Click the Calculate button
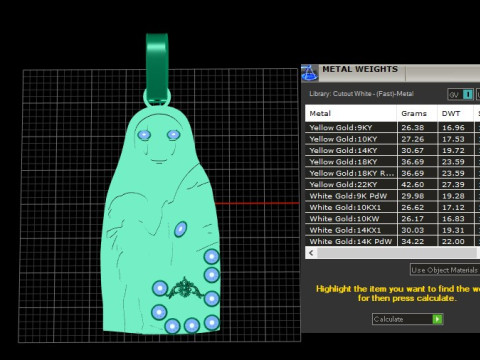 point(407,319)
